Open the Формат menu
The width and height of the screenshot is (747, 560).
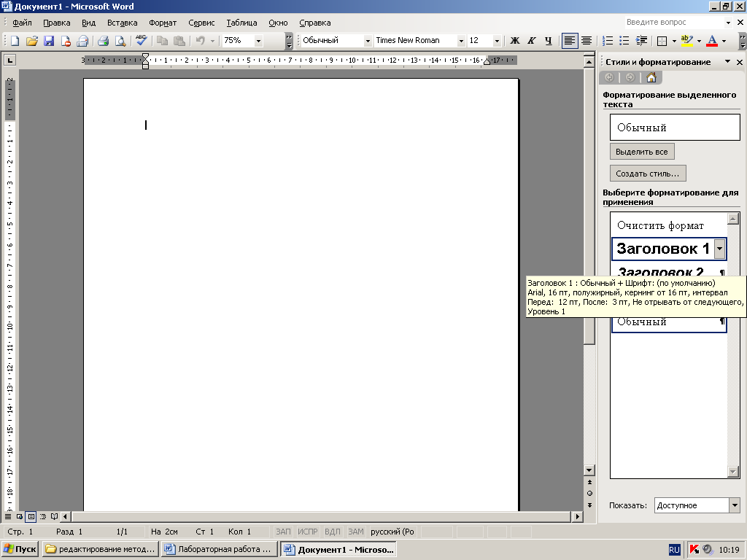click(x=163, y=23)
